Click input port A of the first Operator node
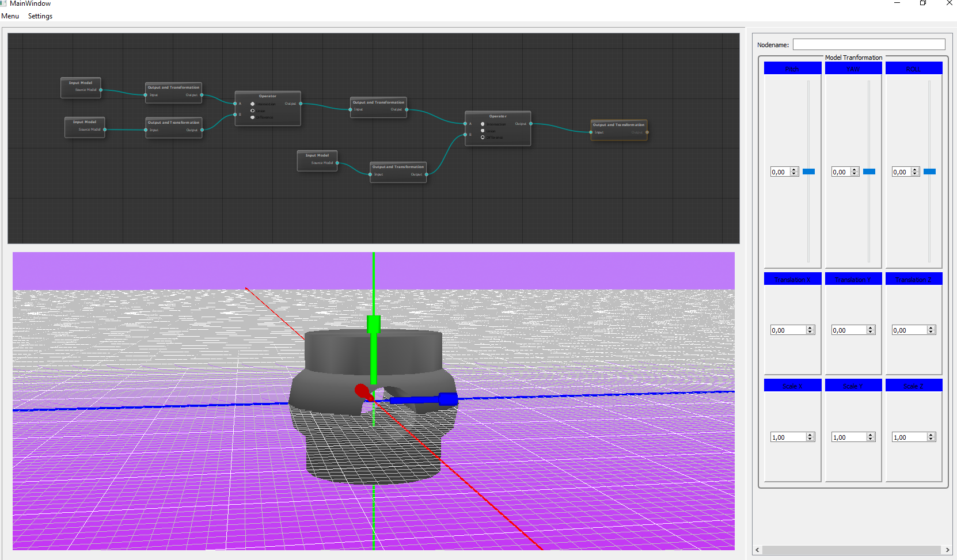 click(235, 104)
